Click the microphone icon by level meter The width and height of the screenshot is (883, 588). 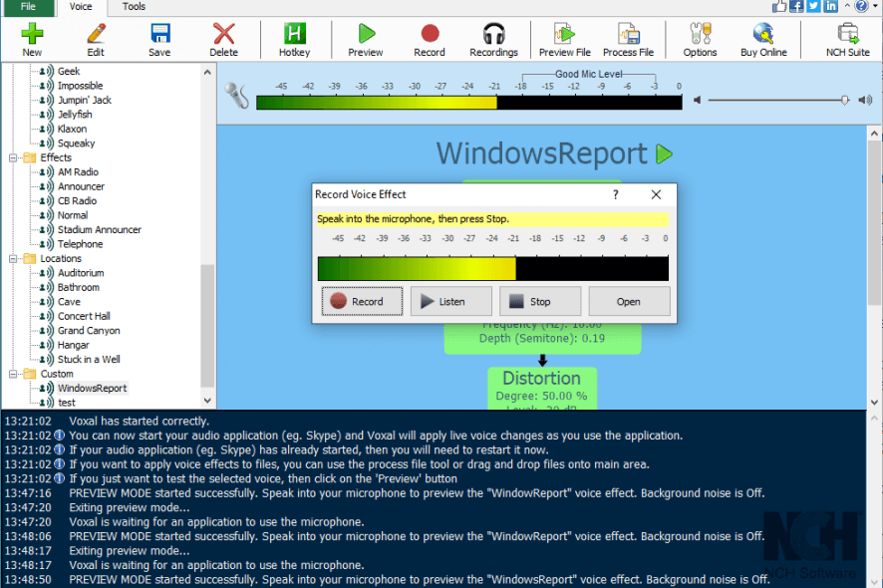click(x=236, y=96)
